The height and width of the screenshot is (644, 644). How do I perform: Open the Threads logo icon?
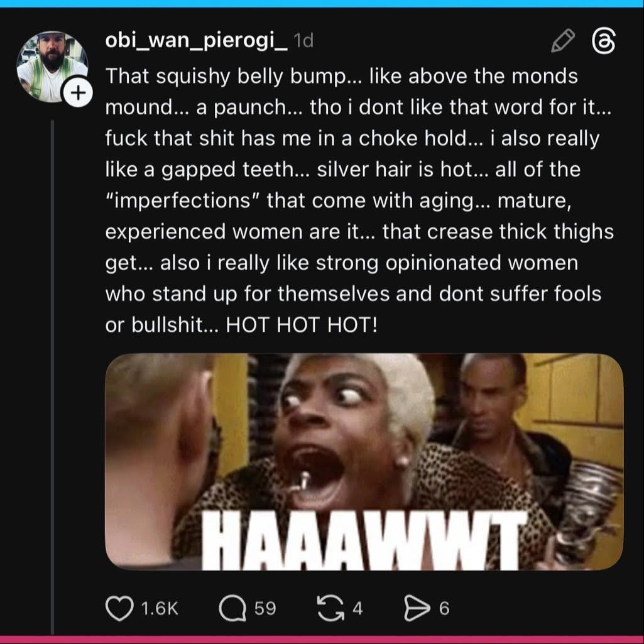603,41
